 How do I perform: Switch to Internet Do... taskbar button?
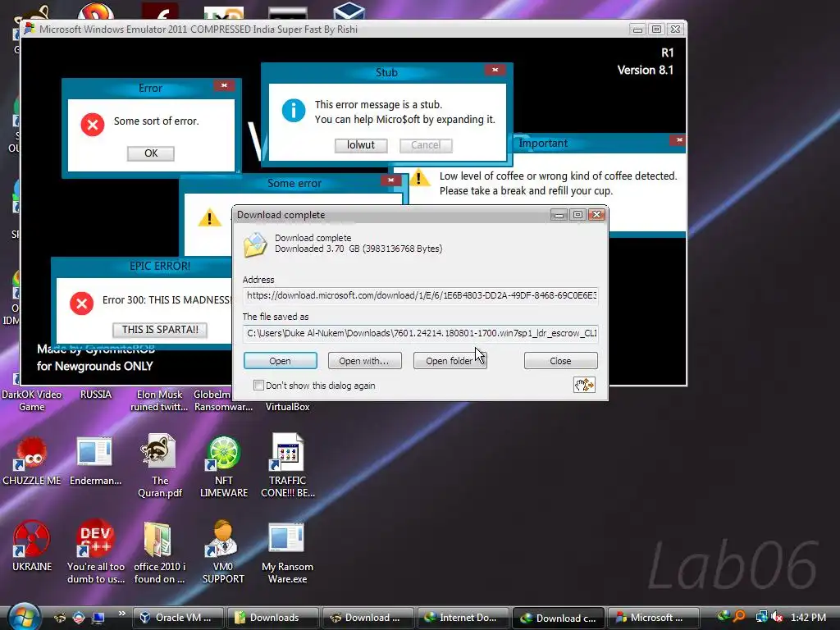(463, 618)
